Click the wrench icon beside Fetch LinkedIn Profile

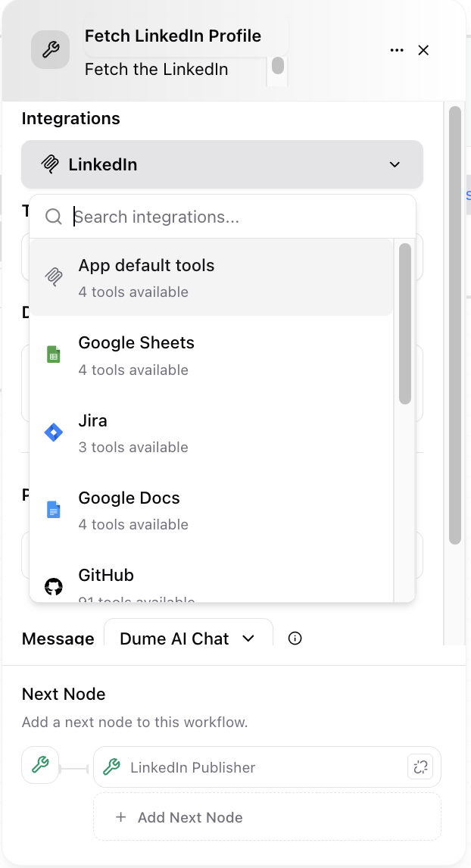coord(50,50)
